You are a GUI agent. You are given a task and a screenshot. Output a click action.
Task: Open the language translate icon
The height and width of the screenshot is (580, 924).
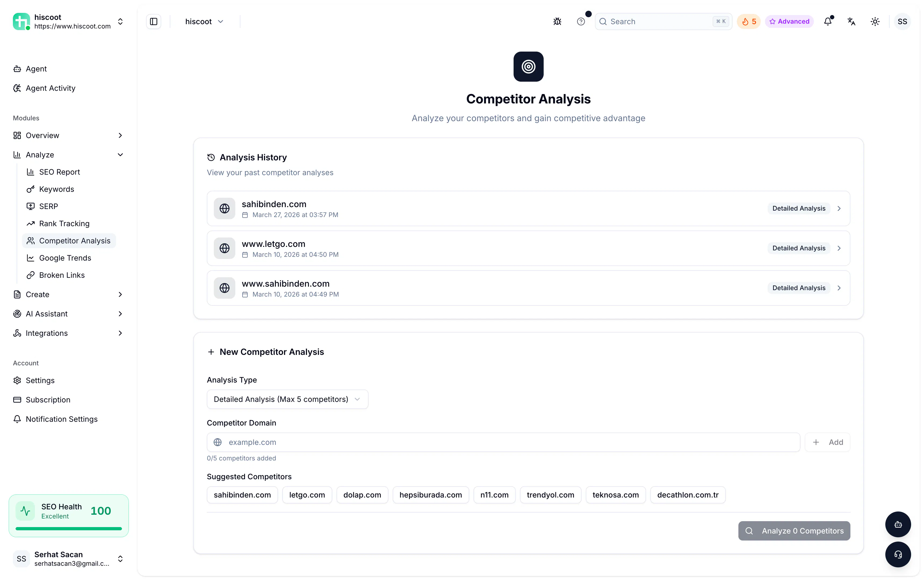click(851, 21)
